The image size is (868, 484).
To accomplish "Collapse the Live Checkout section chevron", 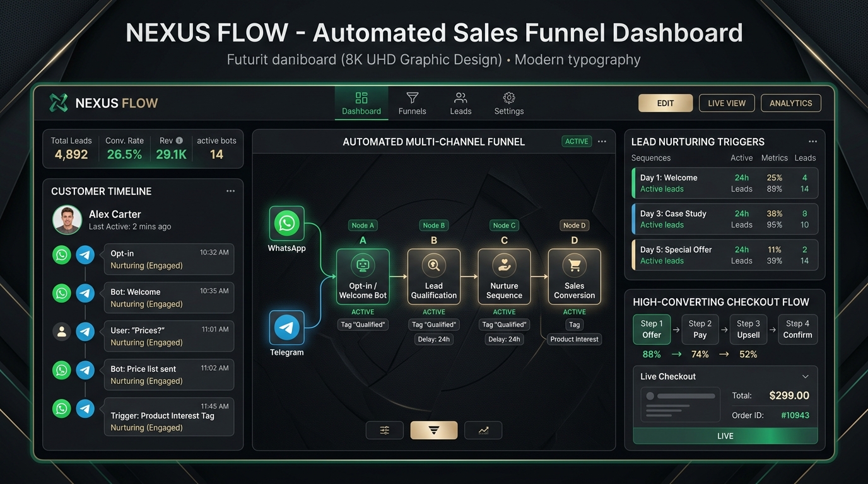I will pyautogui.click(x=806, y=377).
